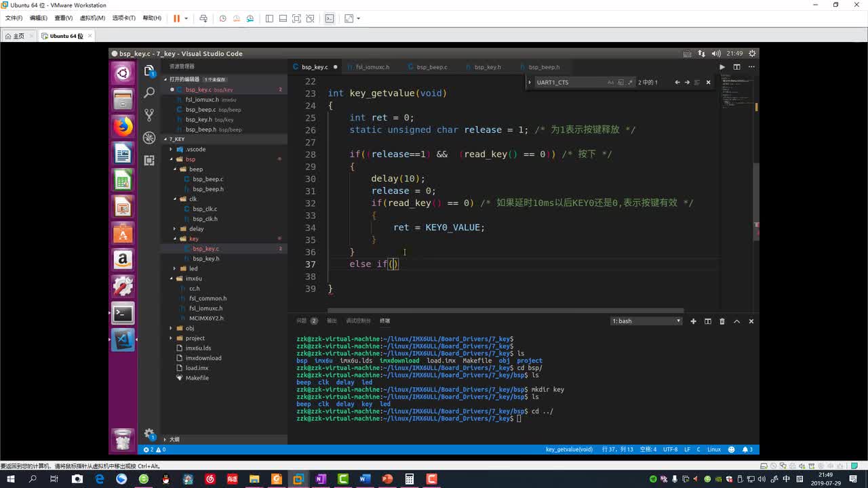Close the find widget
This screenshot has width=868, height=488.
(x=709, y=82)
